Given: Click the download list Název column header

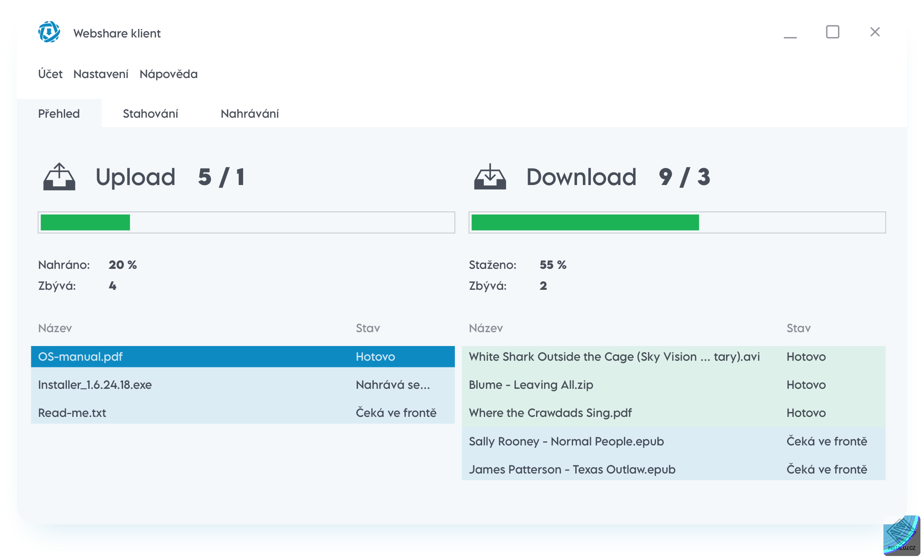Looking at the screenshot, I should click(x=486, y=329).
